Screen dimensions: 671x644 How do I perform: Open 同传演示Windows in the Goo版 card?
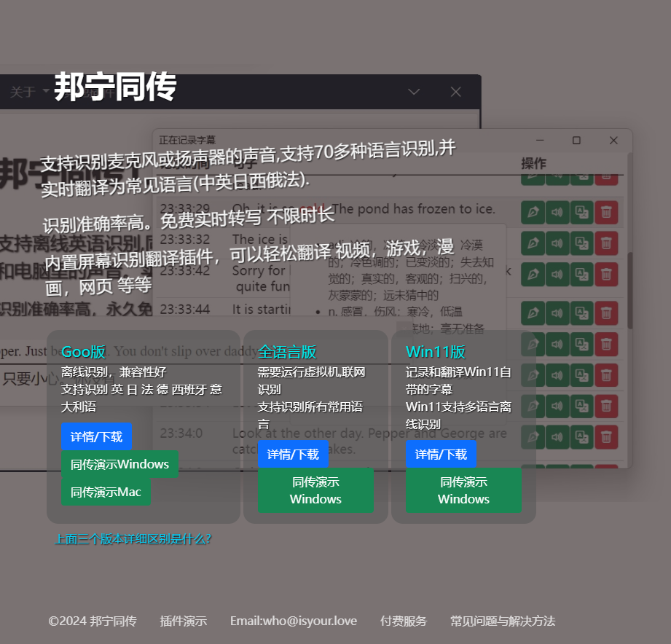[119, 464]
